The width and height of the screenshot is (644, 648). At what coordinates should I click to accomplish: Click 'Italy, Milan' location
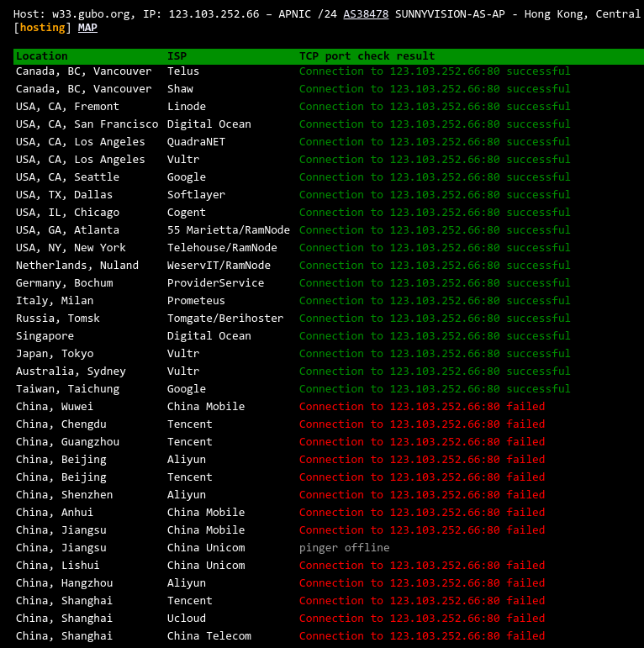55,300
